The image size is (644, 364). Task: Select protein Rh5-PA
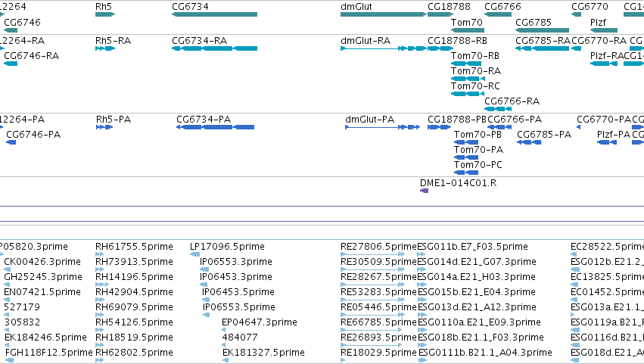(104, 127)
